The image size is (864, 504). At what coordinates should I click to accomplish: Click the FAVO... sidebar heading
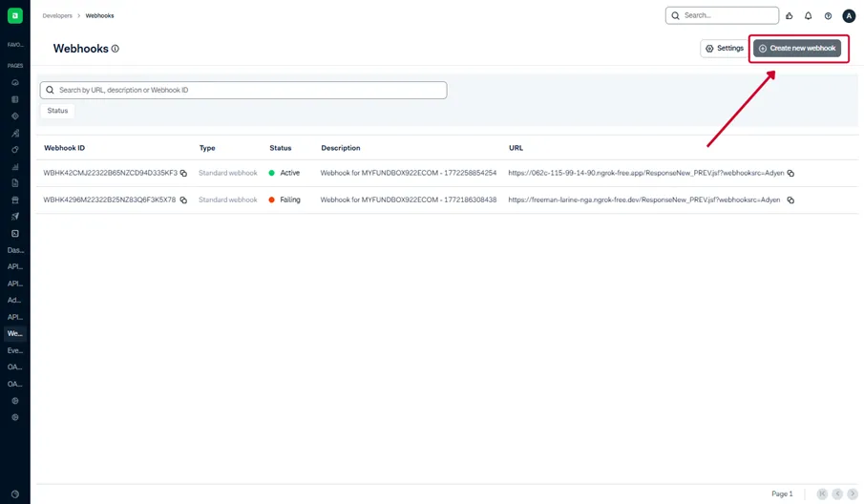(15, 45)
